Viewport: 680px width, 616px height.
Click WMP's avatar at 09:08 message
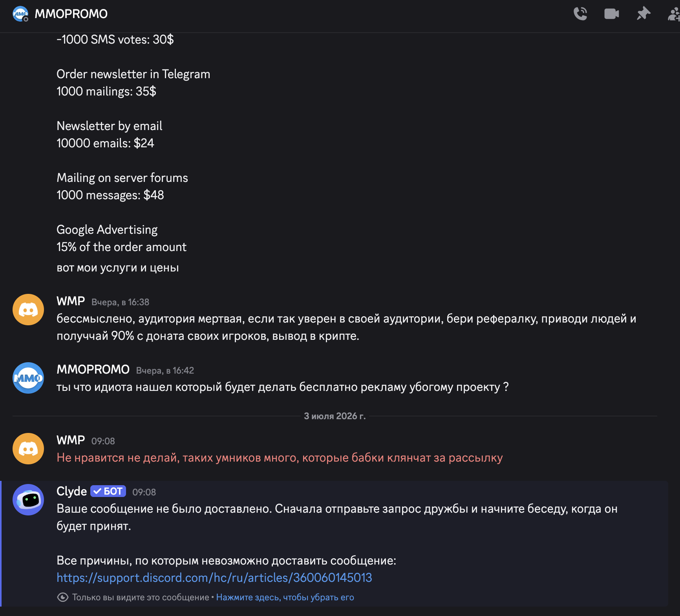click(28, 449)
